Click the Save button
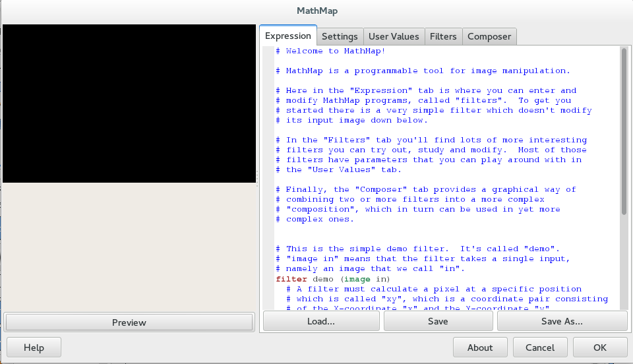 coord(438,321)
